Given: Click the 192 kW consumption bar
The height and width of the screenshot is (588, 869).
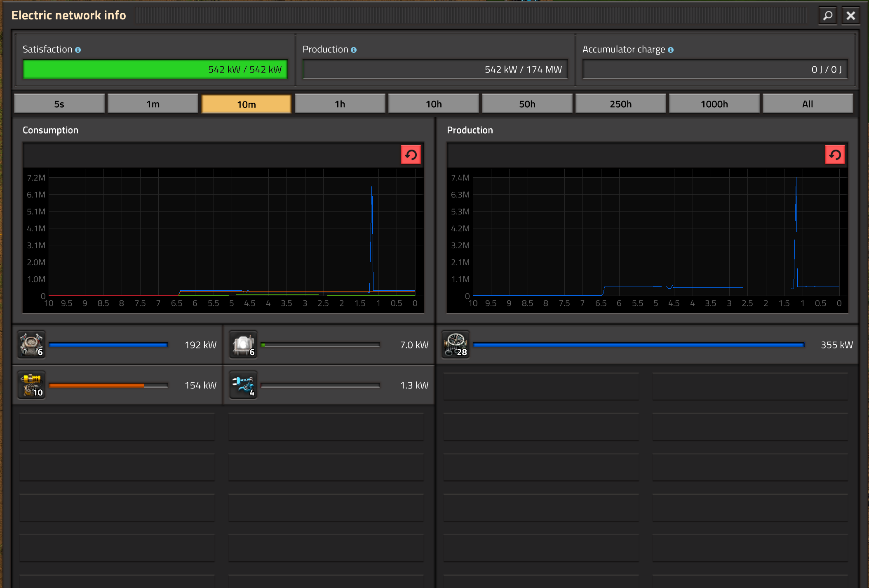Looking at the screenshot, I should pos(108,345).
